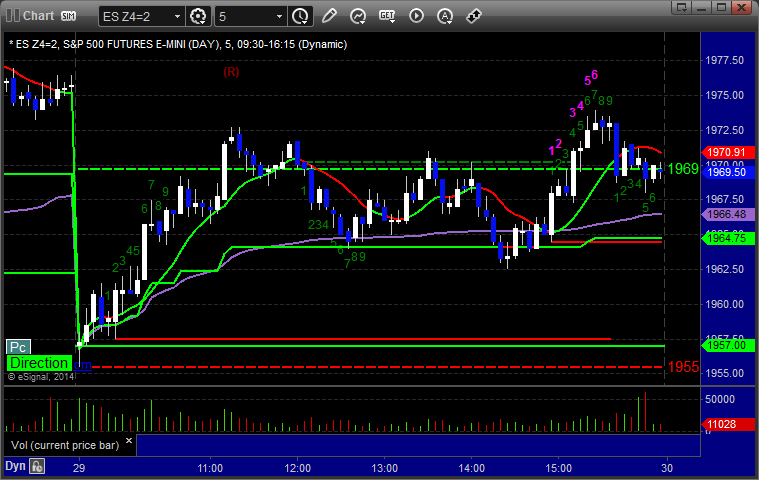
Task: Click the 50000 volume axis label
Action: point(720,399)
